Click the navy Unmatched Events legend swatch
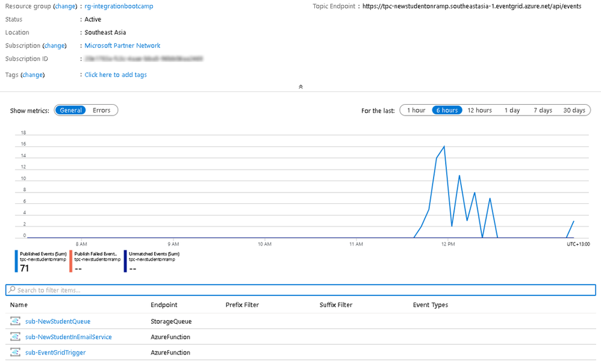The image size is (601, 364). pyautogui.click(x=125, y=261)
